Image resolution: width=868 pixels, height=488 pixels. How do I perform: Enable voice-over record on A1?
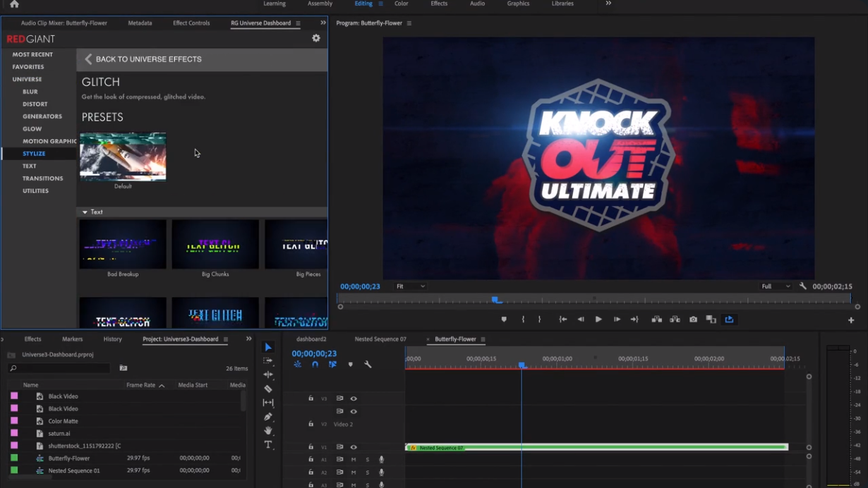pos(382,460)
